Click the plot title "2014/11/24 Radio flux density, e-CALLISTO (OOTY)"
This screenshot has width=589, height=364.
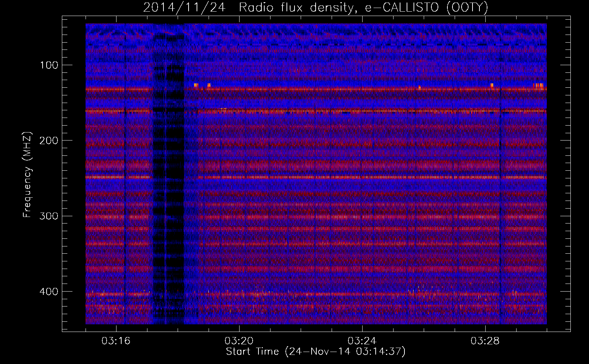pos(316,8)
